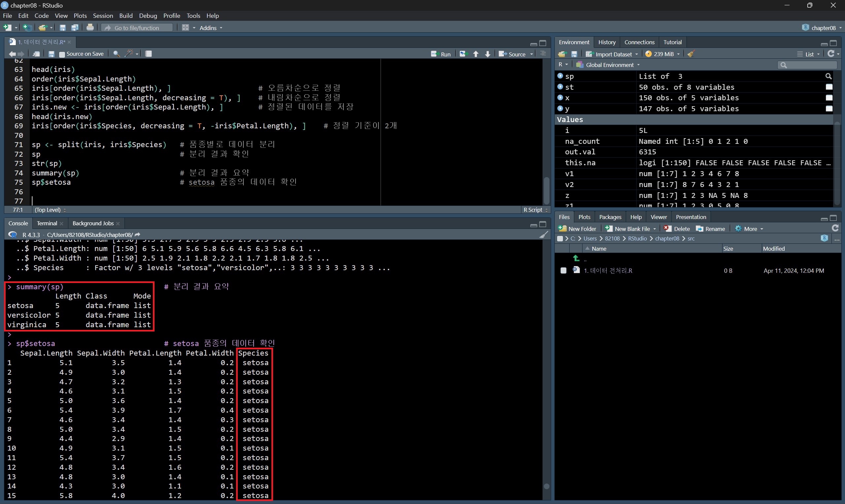Click the Compile Report notebook icon

(149, 54)
